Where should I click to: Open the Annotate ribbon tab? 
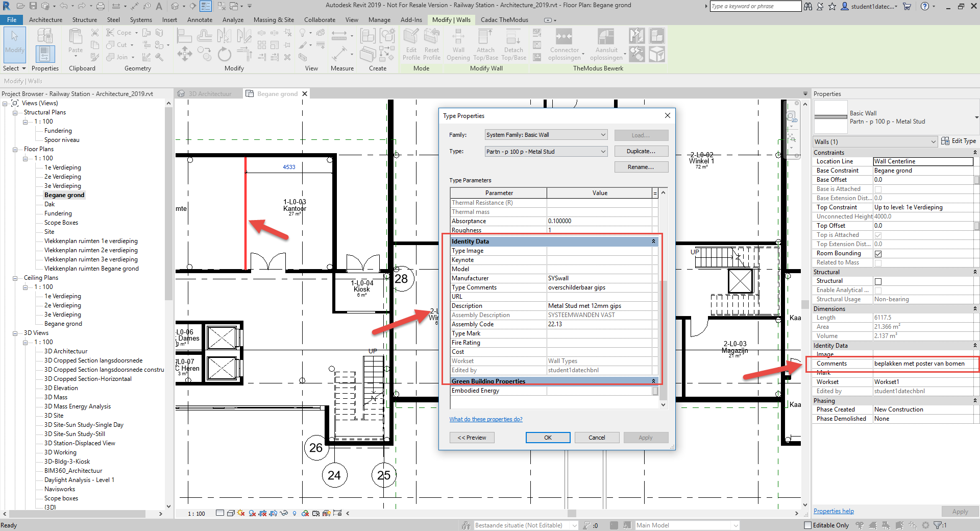click(200, 20)
